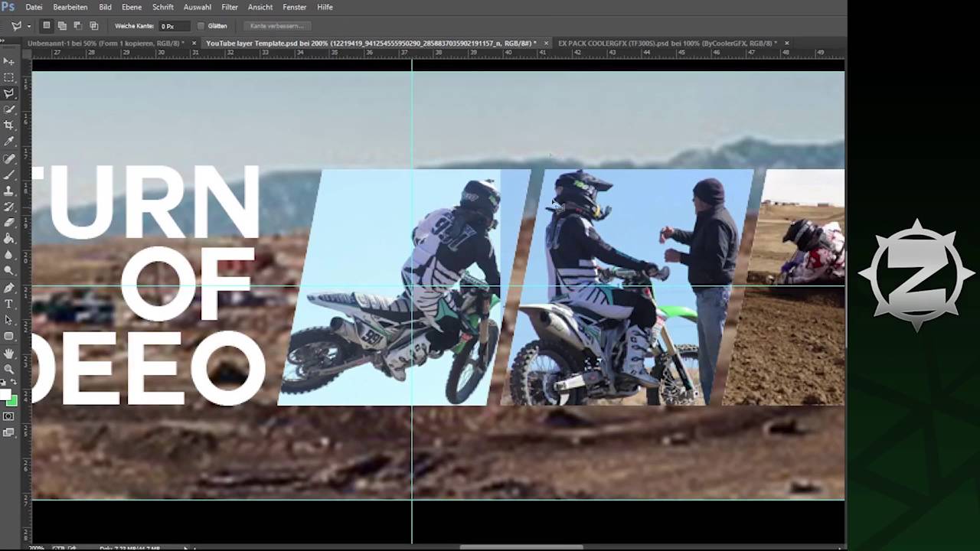Screen dimensions: 980x551
Task: Open the foreground color swatch
Action: tap(5, 395)
